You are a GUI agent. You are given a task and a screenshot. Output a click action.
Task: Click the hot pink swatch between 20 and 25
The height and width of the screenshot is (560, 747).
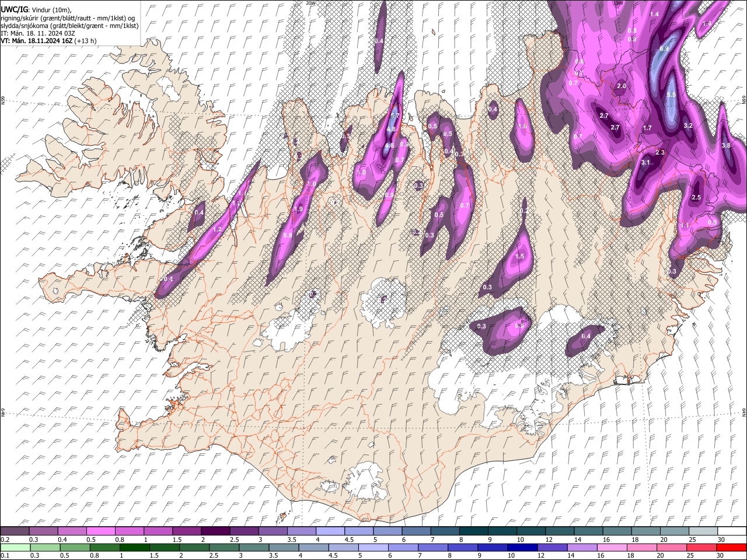point(672,547)
